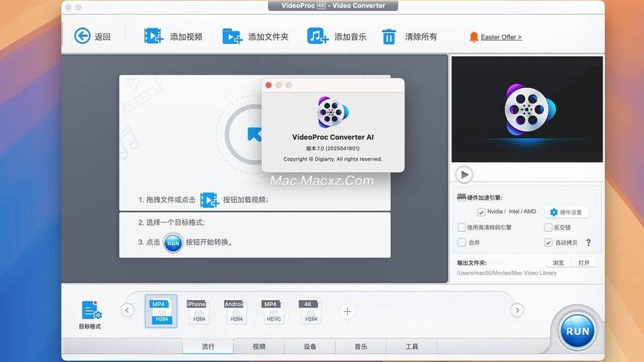Enable the 合并 merge checkbox
The height and width of the screenshot is (362, 644).
coord(461,242)
